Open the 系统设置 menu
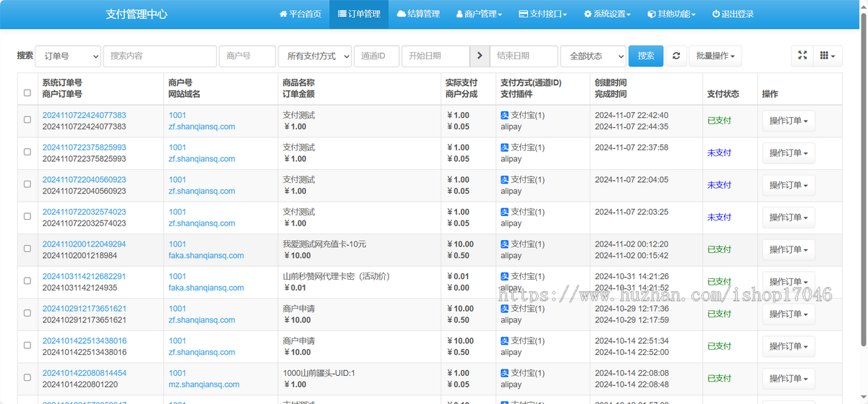The height and width of the screenshot is (404, 868). 607,14
